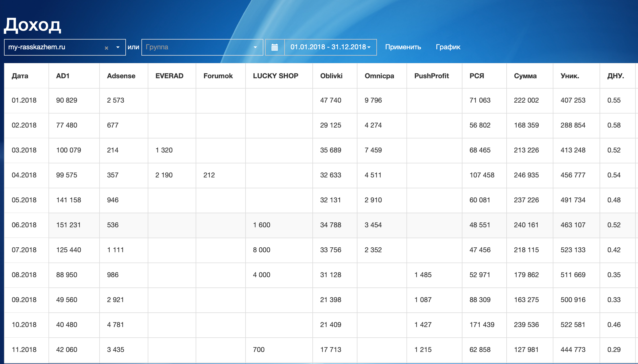Click РСЯ value 107 458
The height and width of the screenshot is (364, 638).
tap(482, 175)
